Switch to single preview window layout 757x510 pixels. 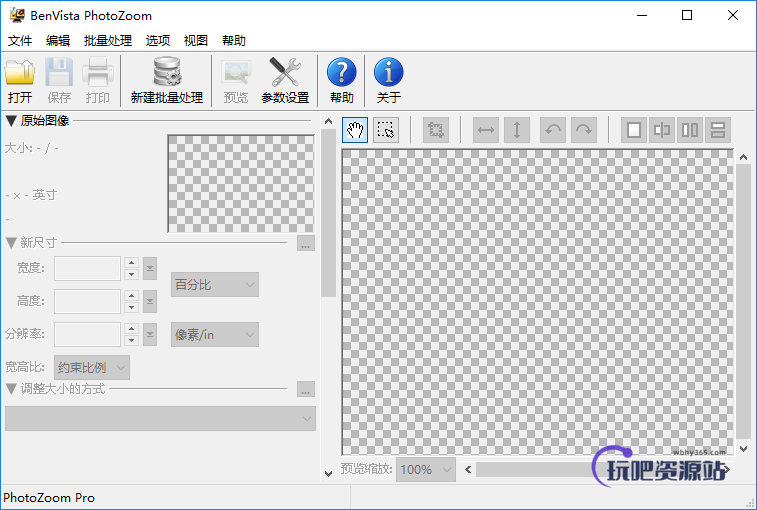point(634,130)
